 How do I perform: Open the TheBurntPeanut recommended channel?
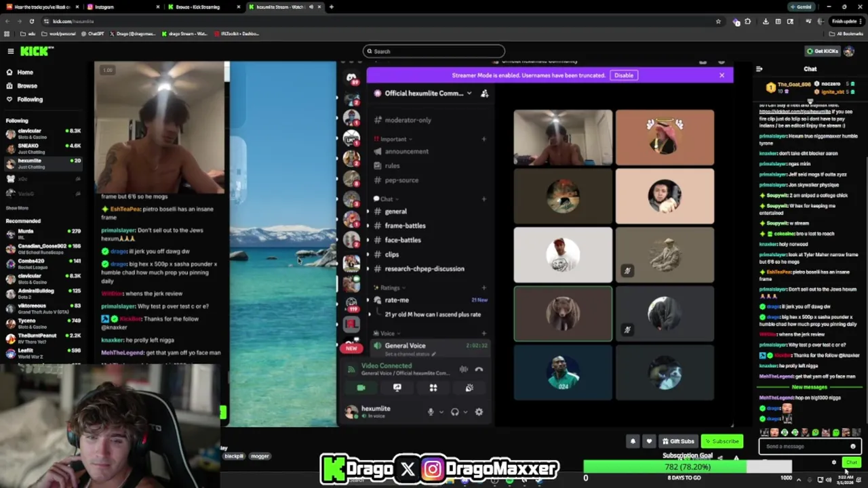point(44,338)
